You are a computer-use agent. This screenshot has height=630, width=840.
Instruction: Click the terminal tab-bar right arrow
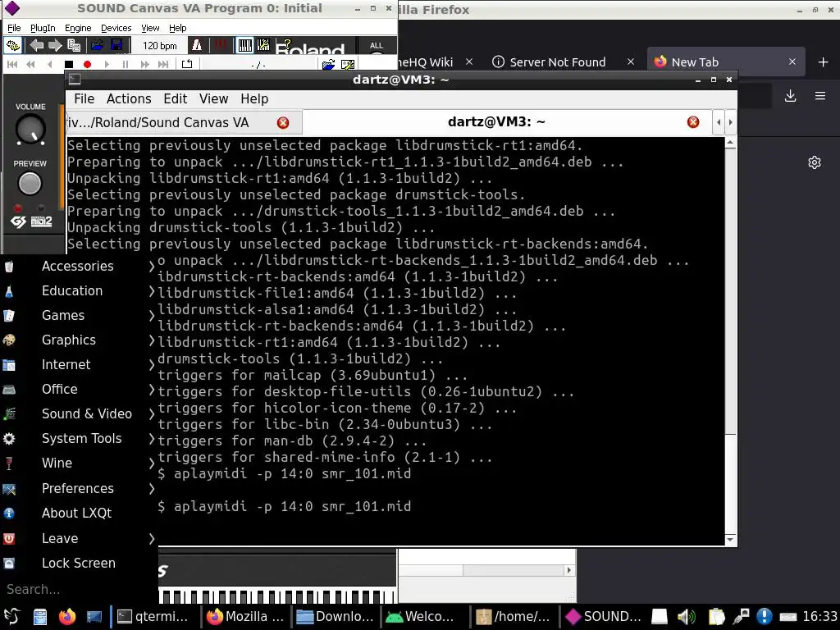pyautogui.click(x=730, y=122)
